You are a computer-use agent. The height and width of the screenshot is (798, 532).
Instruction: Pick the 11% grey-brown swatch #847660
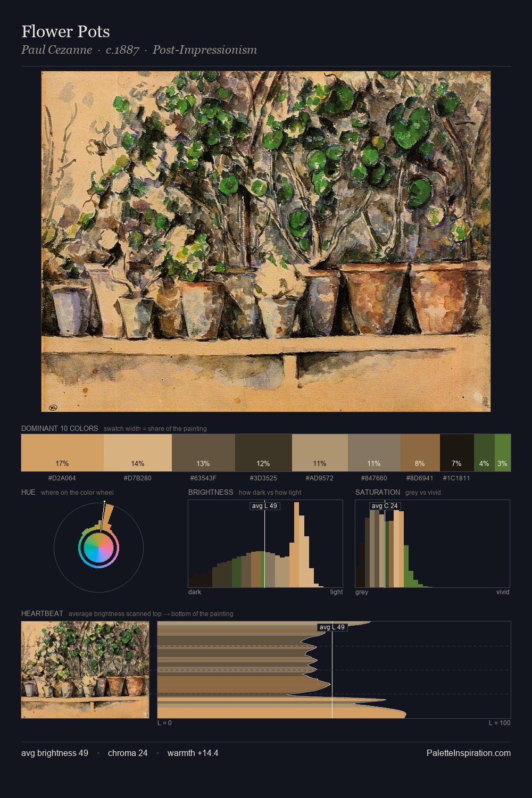(374, 453)
